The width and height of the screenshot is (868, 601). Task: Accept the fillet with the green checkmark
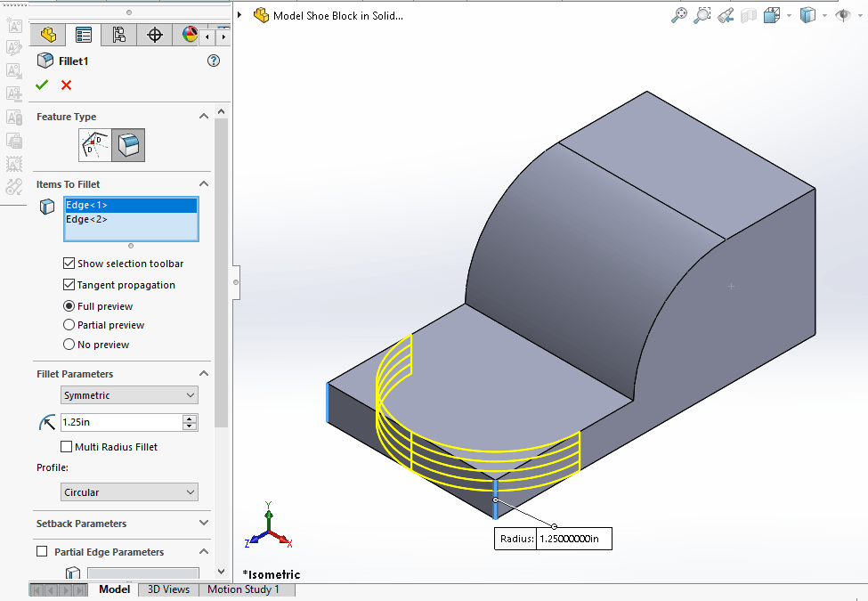pyautogui.click(x=41, y=85)
